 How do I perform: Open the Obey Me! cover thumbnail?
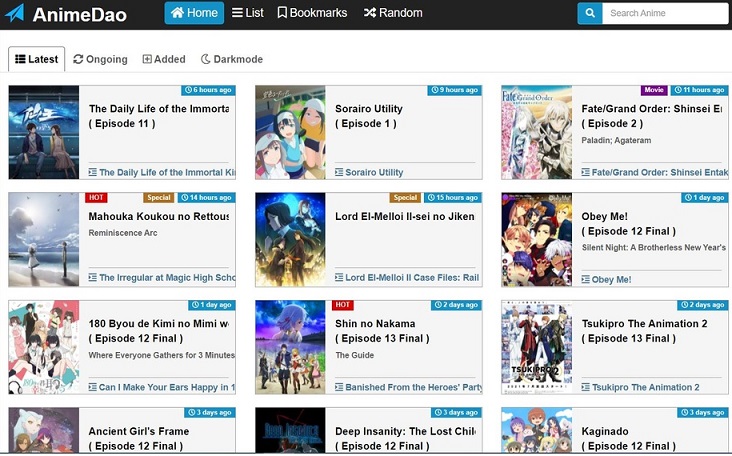coord(537,239)
